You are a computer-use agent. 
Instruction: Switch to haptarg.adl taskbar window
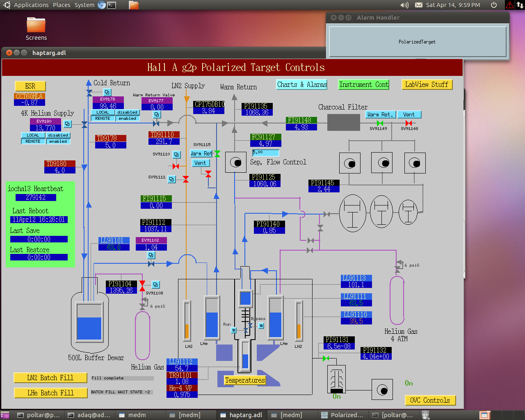pos(242,415)
